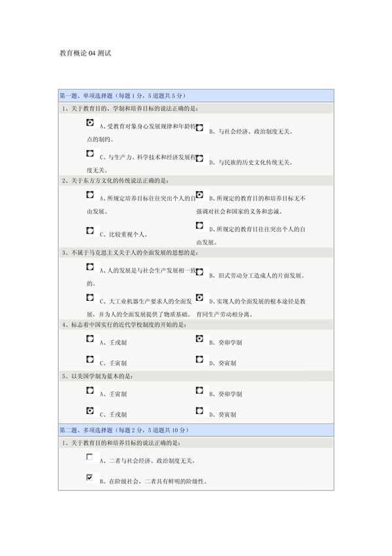Select option D in question 2 about 东方文化

(x=199, y=225)
